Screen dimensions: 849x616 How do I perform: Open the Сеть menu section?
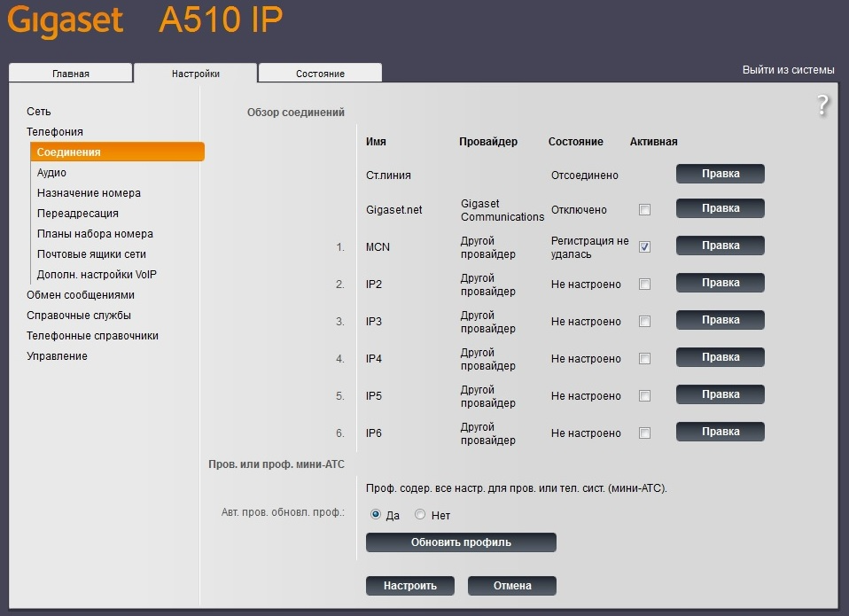(x=38, y=112)
